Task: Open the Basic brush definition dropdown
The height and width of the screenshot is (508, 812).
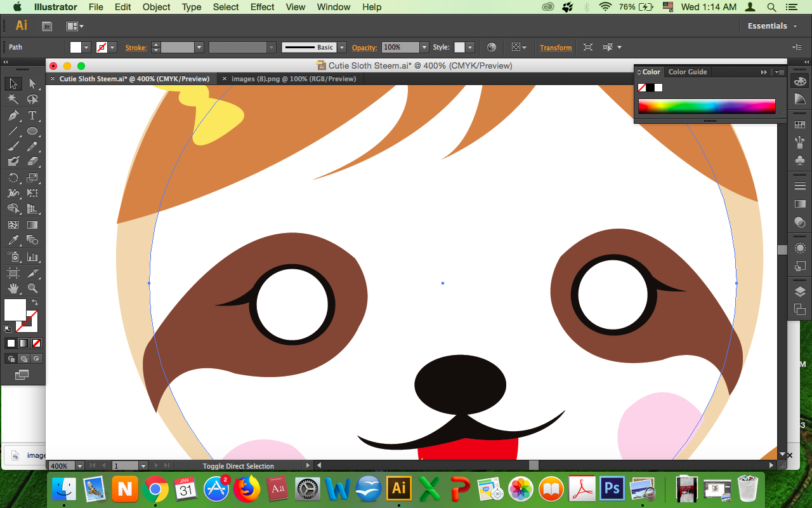Action: 342,48
